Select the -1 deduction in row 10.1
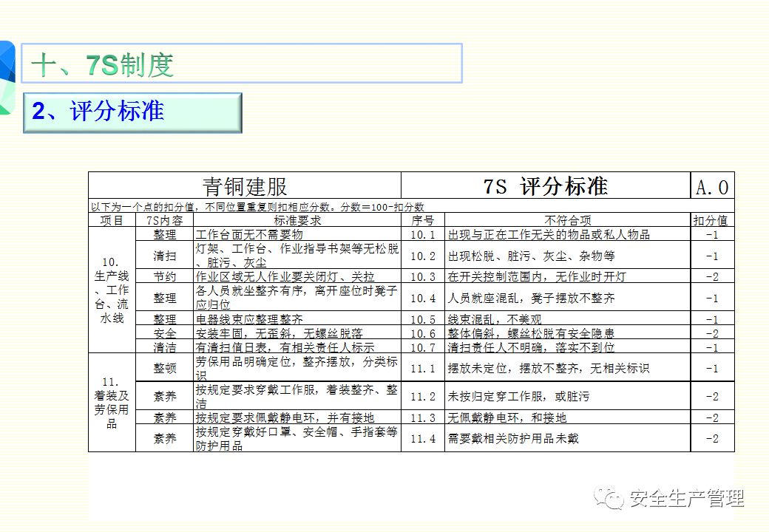The height and width of the screenshot is (532, 769). [712, 235]
